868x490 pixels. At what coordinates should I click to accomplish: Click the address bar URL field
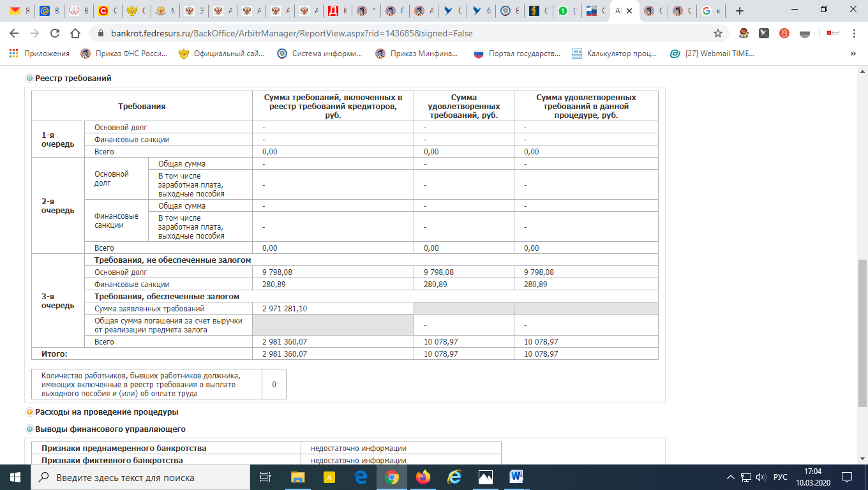tap(383, 33)
